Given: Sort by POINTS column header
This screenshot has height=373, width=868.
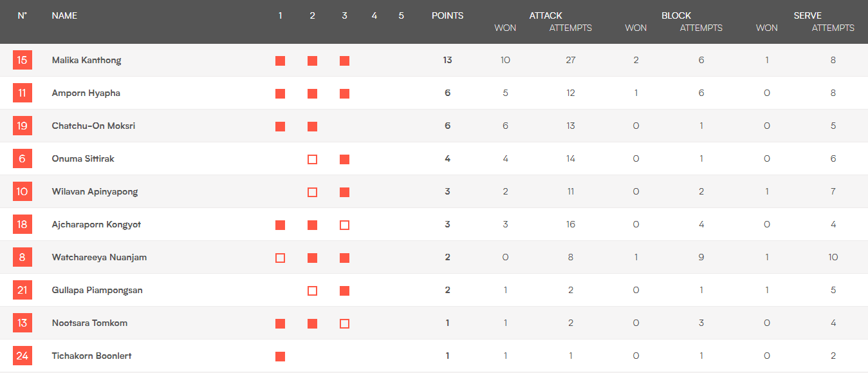Looking at the screenshot, I should tap(447, 15).
